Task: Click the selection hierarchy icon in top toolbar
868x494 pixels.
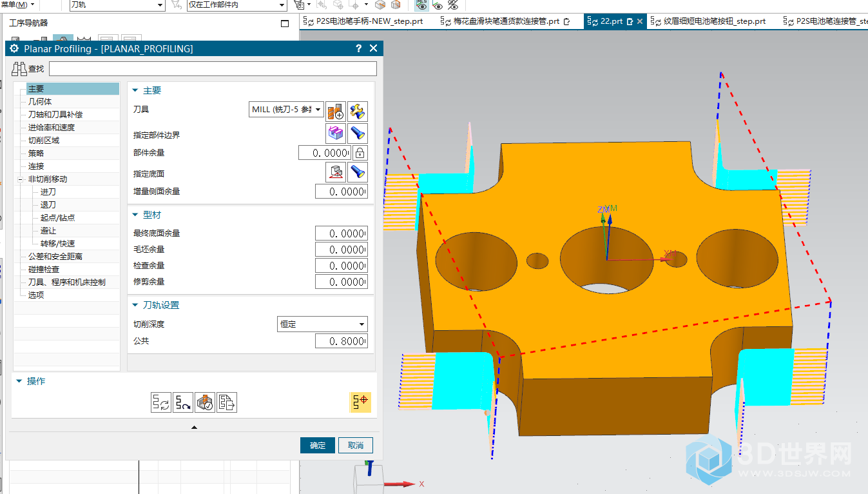Action: click(x=300, y=5)
